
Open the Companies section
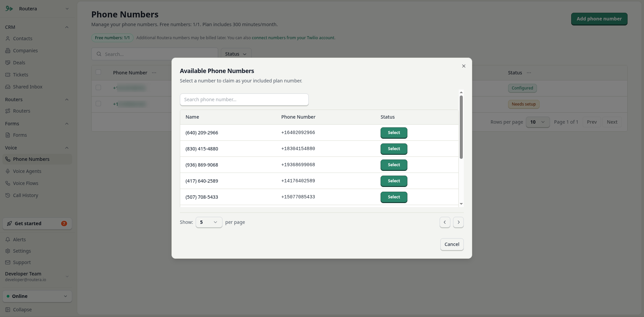point(37,51)
